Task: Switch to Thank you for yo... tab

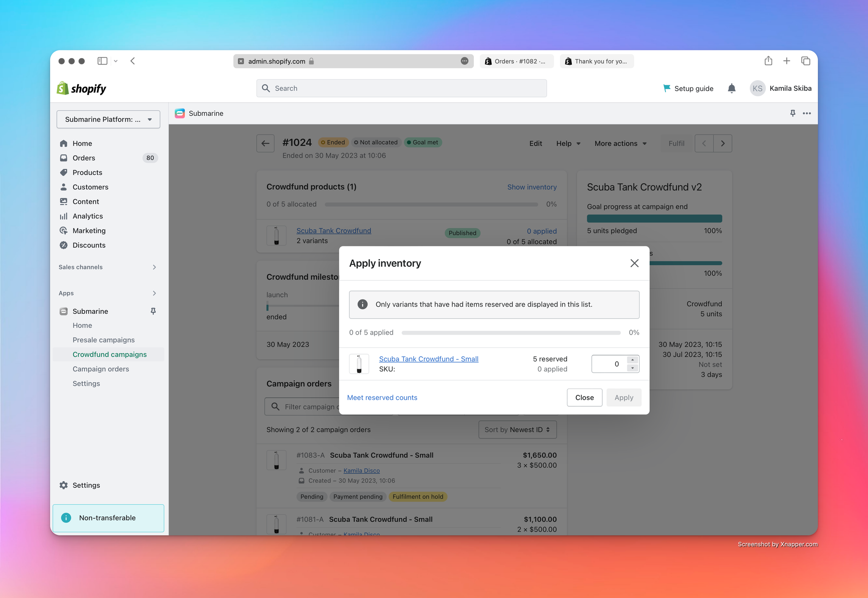Action: tap(596, 61)
